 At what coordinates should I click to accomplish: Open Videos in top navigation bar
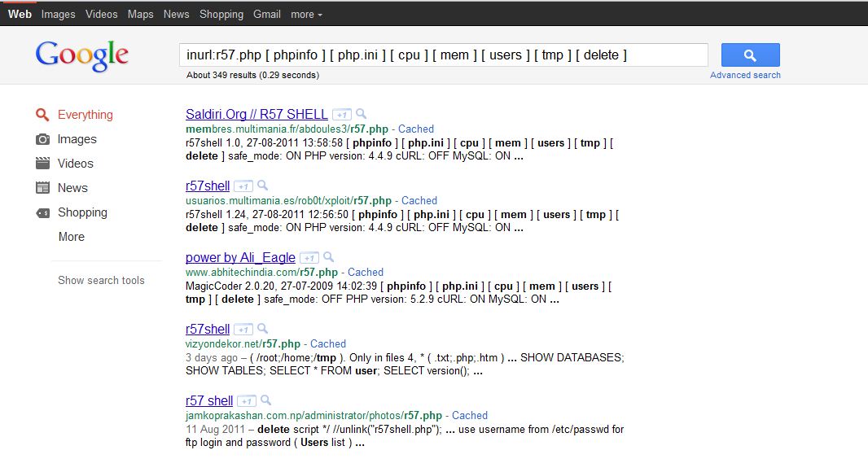point(101,15)
